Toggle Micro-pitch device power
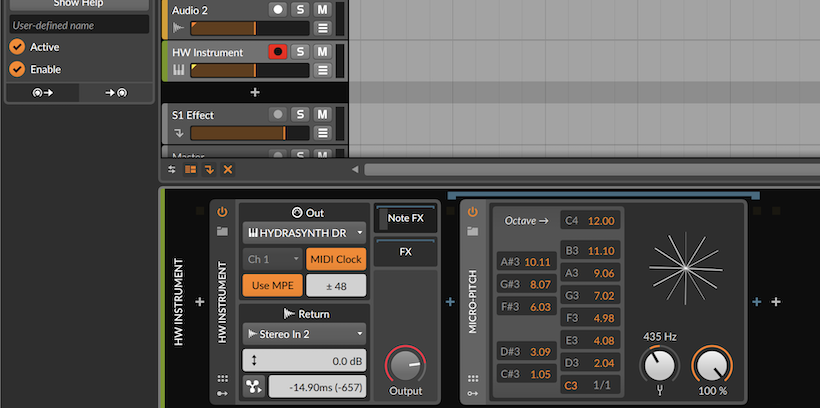The width and height of the screenshot is (820, 408). (473, 212)
